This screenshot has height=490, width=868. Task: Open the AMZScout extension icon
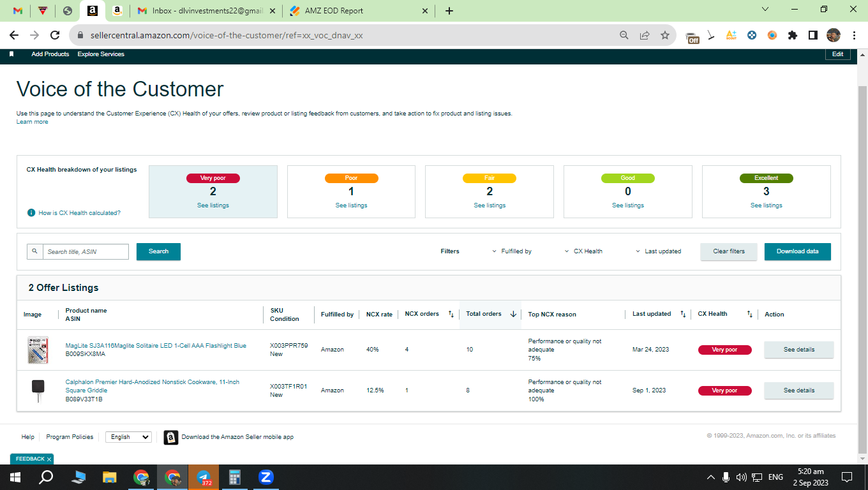pos(731,35)
